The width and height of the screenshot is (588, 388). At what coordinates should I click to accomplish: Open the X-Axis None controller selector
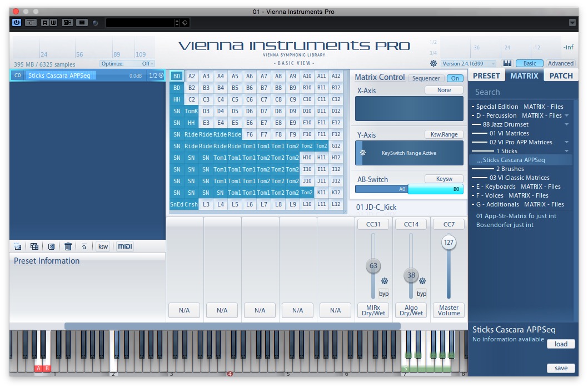pos(444,90)
